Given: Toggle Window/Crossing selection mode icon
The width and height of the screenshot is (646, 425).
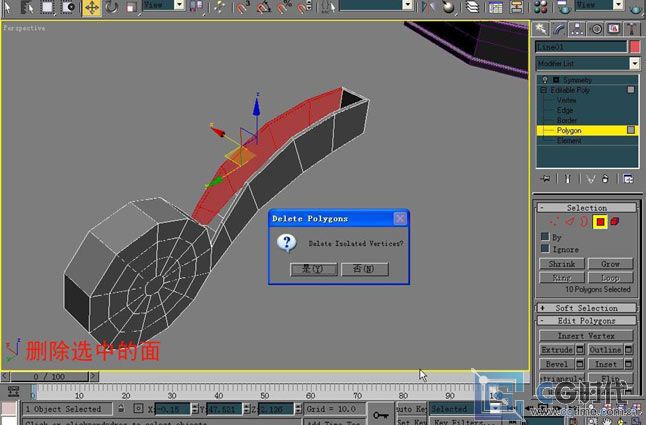Looking at the screenshot, I should [68, 7].
